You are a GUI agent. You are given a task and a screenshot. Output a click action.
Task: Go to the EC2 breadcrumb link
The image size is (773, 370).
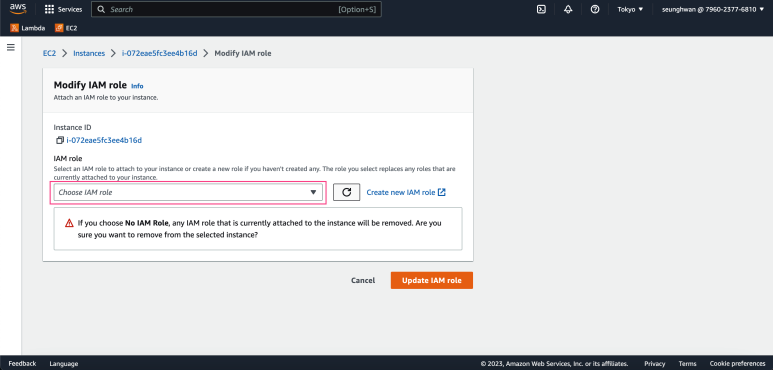coord(49,53)
